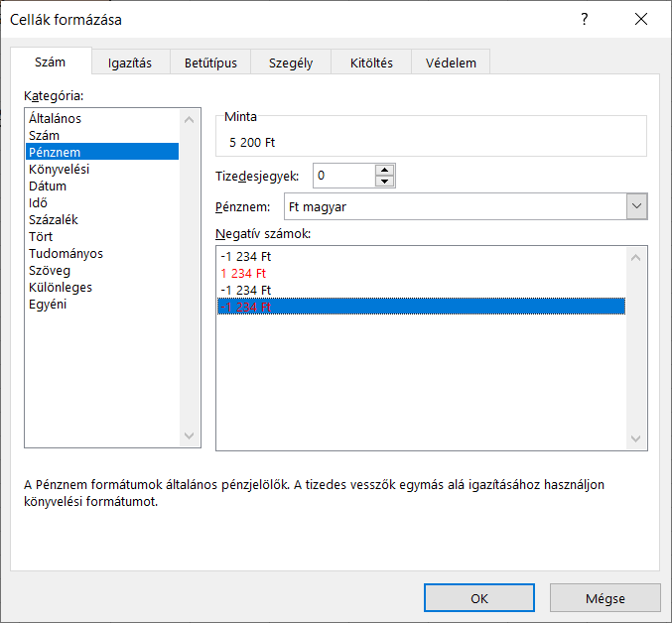Confirm with the OK button
Viewport: 672px width, 623px height.
point(479,598)
